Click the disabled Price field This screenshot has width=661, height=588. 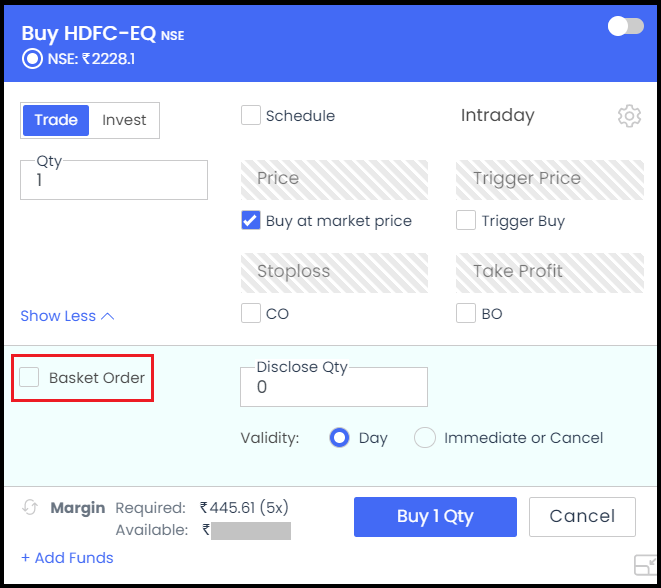pos(334,180)
